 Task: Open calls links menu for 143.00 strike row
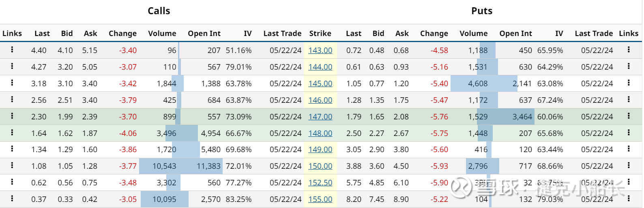pyautogui.click(x=12, y=50)
